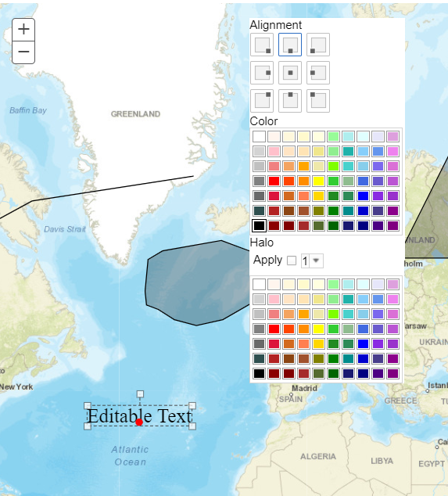Pick white in the Halo color grid
This screenshot has height=496, width=448.
coord(259,284)
